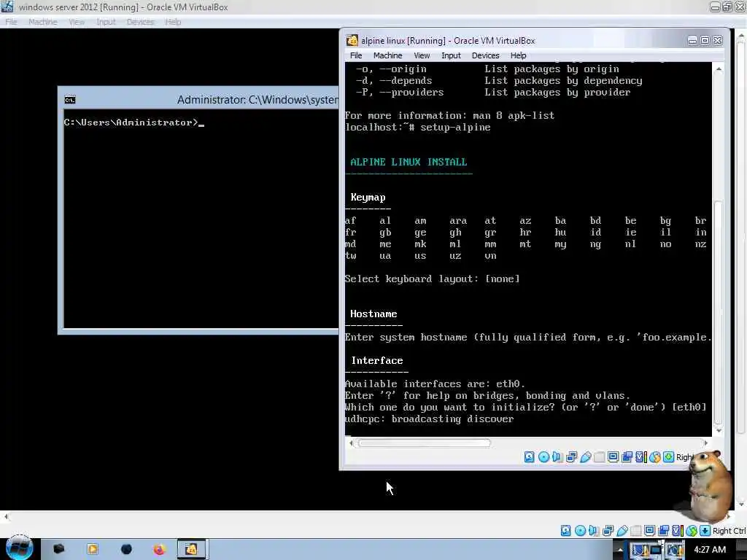The width and height of the screenshot is (747, 560).
Task: Click keyboard capture indicator in alpine linux window
Action: (x=669, y=457)
